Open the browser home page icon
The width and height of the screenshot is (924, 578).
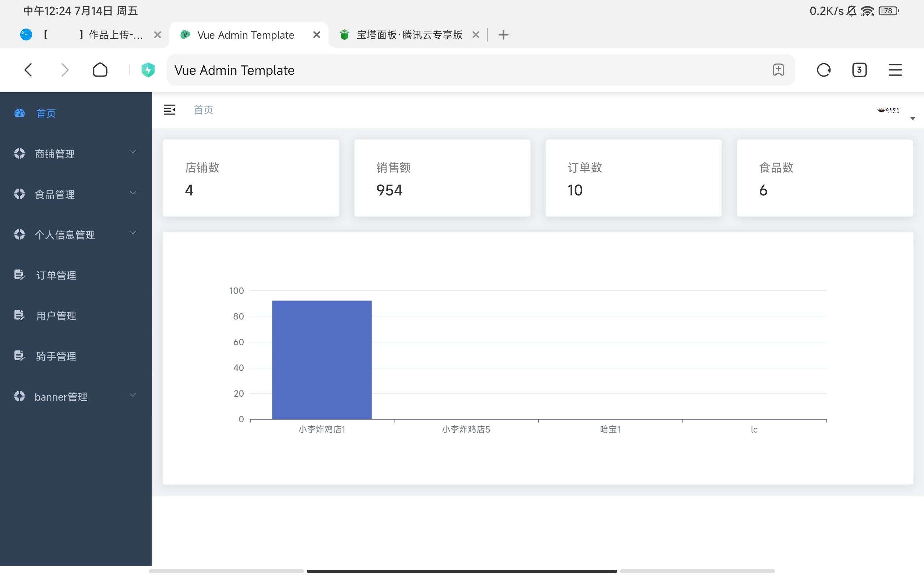point(100,70)
